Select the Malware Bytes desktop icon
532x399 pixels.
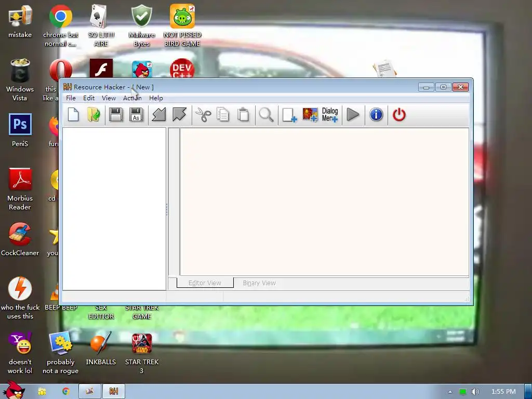coord(141,26)
